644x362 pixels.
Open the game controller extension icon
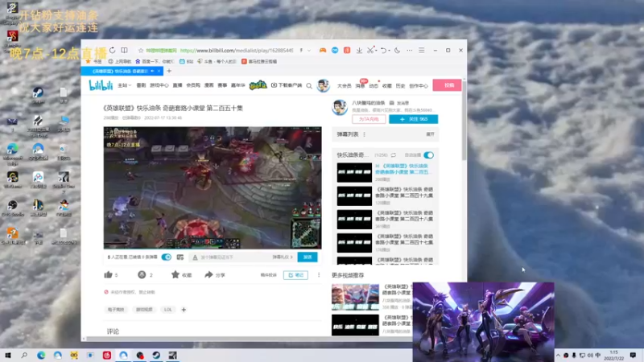coord(323,50)
